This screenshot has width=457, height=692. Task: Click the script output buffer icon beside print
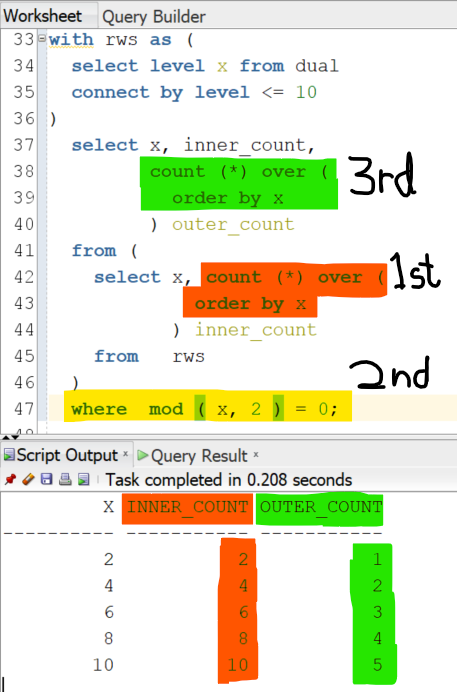[83, 479]
